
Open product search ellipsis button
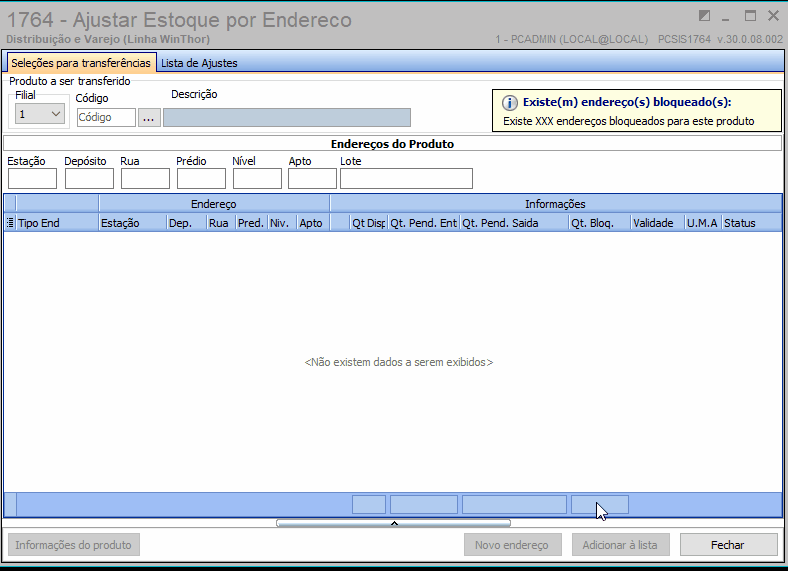click(x=149, y=118)
